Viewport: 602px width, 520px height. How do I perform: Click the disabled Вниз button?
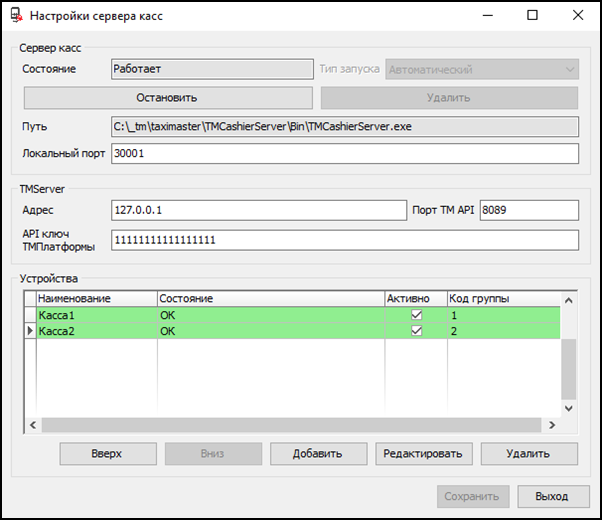(213, 454)
